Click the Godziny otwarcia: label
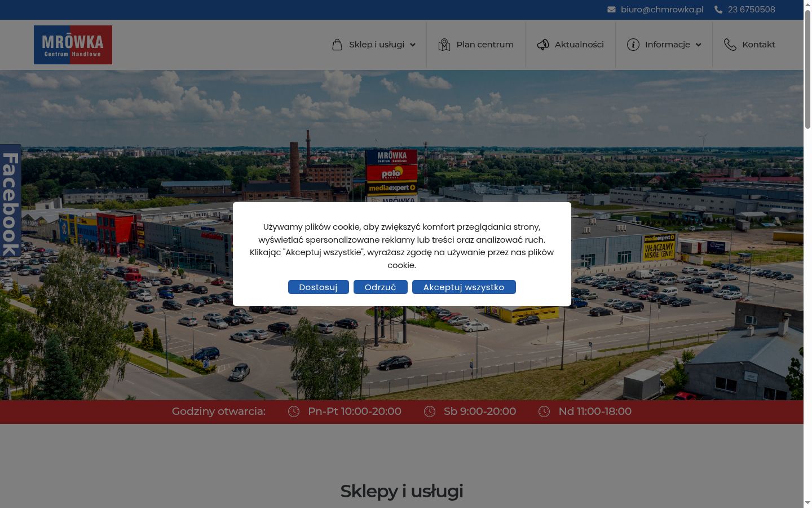 218,411
